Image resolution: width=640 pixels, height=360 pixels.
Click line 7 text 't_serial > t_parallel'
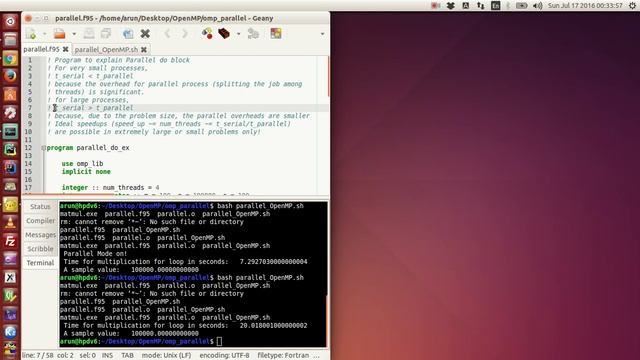(x=94, y=108)
